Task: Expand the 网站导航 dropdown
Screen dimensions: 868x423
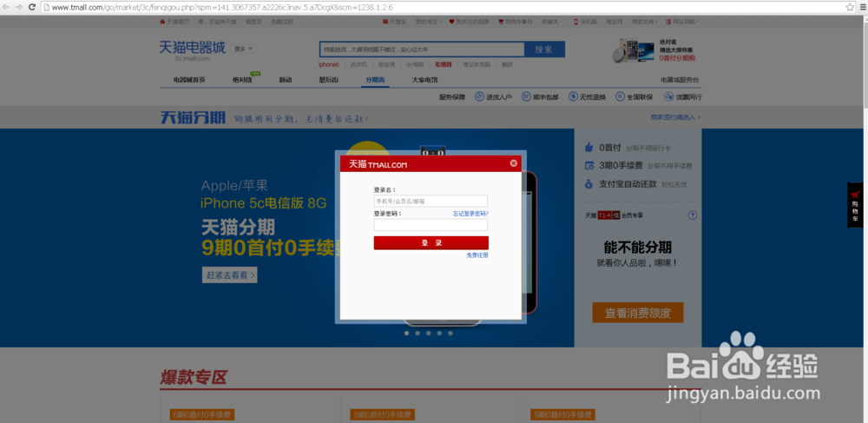Action: tap(682, 22)
